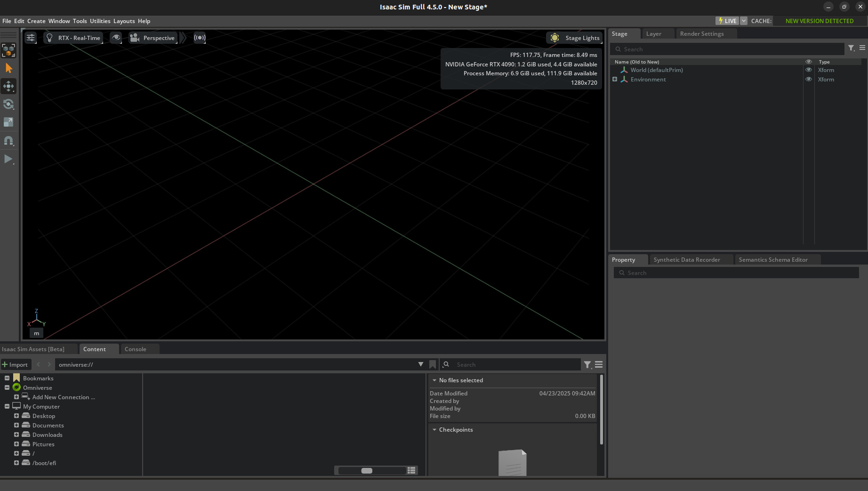Open viewport settings sliders icon
This screenshot has height=491, width=868.
pyautogui.click(x=31, y=38)
